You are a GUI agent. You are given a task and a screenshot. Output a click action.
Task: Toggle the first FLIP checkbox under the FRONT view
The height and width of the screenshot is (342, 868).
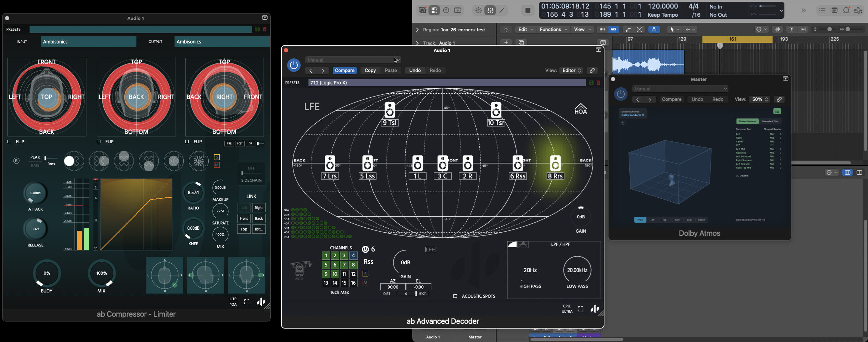pyautogui.click(x=9, y=141)
